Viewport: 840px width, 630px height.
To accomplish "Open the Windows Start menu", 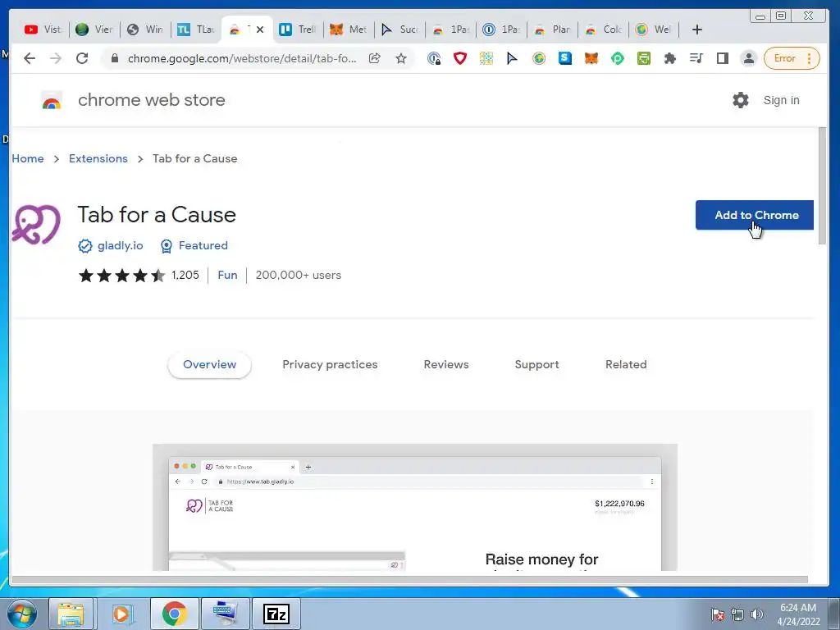I will click(22, 614).
